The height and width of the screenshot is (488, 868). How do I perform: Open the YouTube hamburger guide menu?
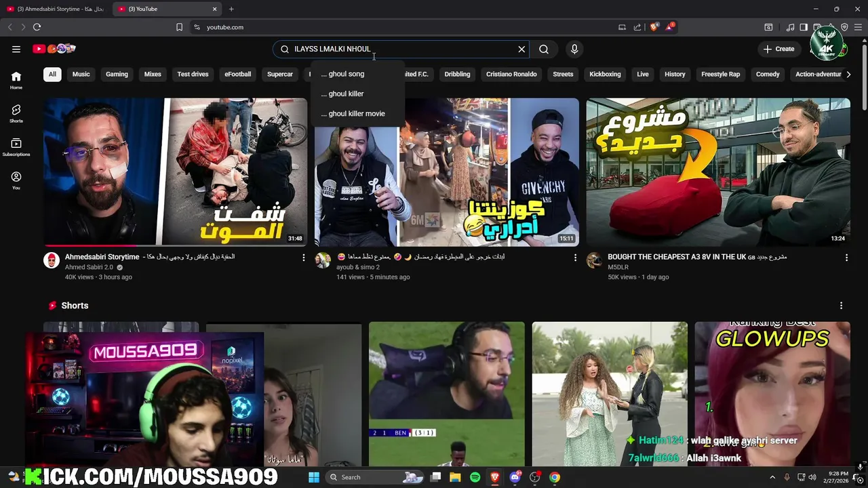(x=16, y=49)
